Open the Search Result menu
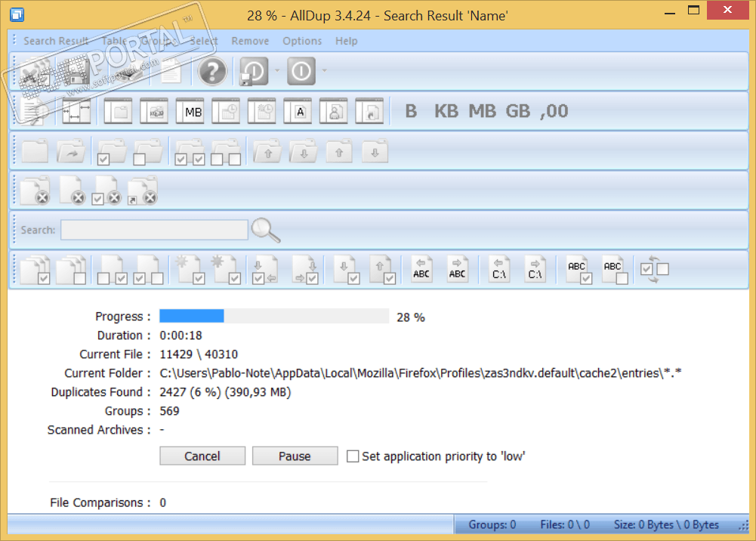The width and height of the screenshot is (756, 541). 56,41
